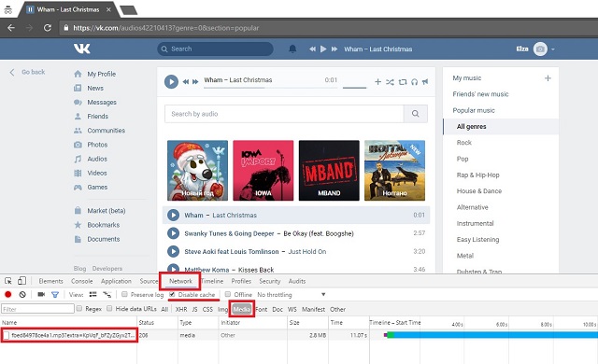Select the mp3 request in network list
Image resolution: width=598 pixels, height=364 pixels.
[69, 335]
